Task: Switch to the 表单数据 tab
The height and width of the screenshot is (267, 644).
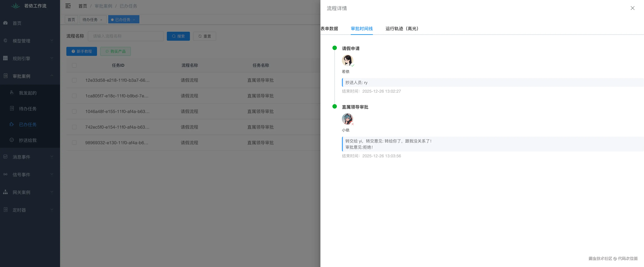Action: [329, 28]
